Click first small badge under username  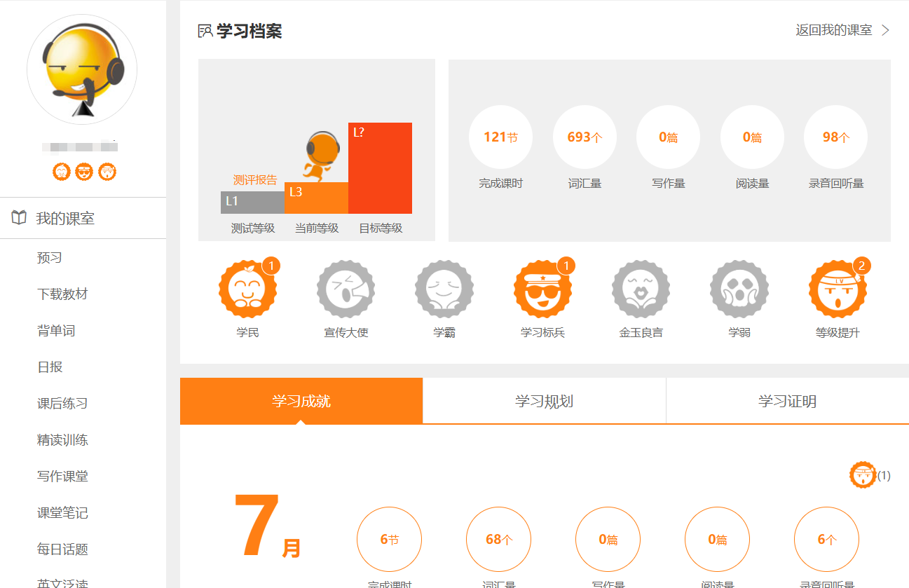tap(62, 171)
